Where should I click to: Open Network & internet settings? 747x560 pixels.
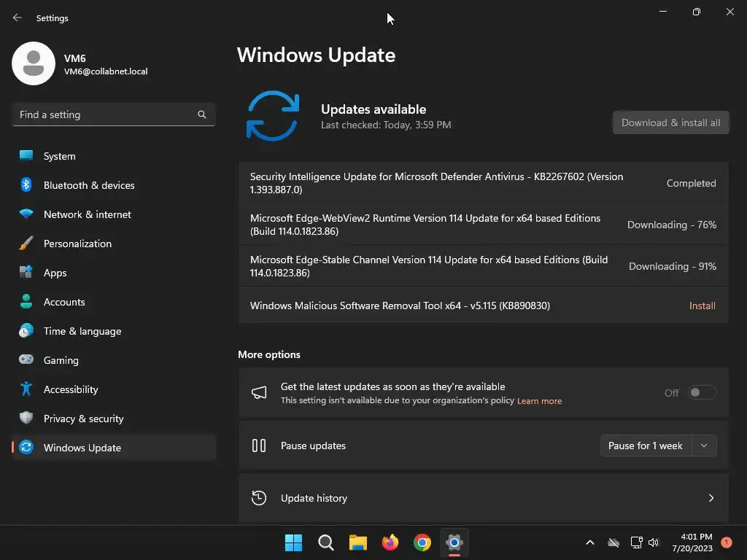click(x=113, y=214)
